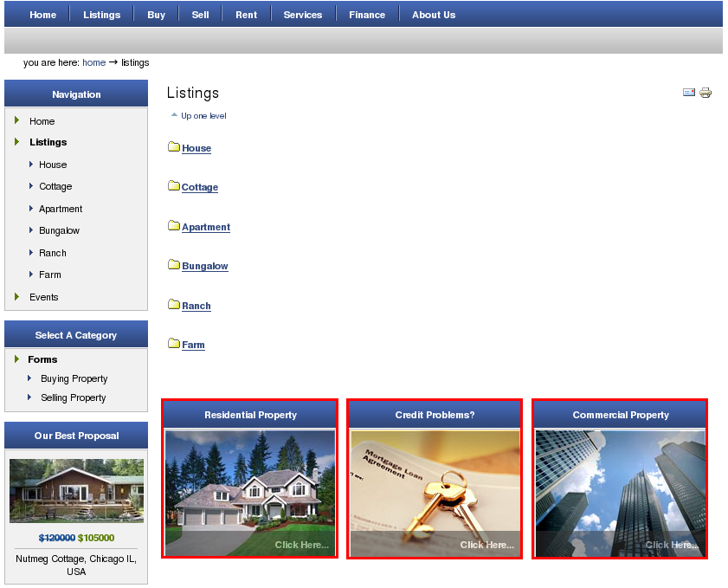Open the About Us menu item
Viewport: 728px width, 588px height.
click(434, 15)
